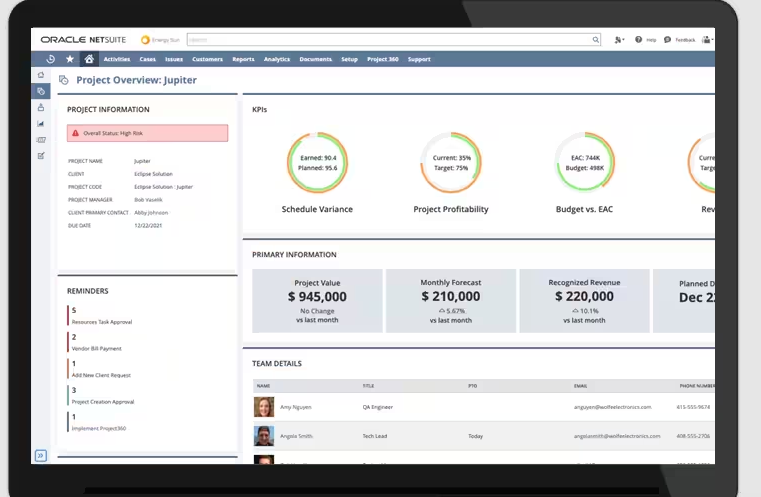
Task: Open the Support menu
Action: coord(419,59)
